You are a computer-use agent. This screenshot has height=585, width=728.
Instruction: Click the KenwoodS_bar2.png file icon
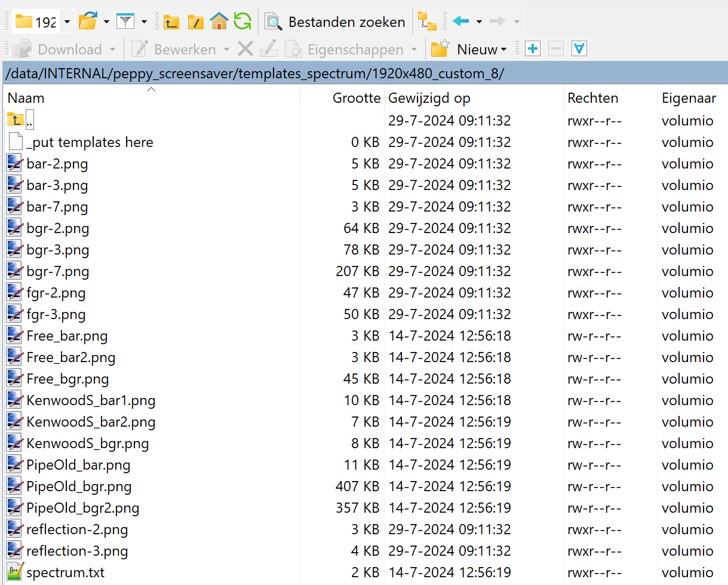[x=15, y=422]
